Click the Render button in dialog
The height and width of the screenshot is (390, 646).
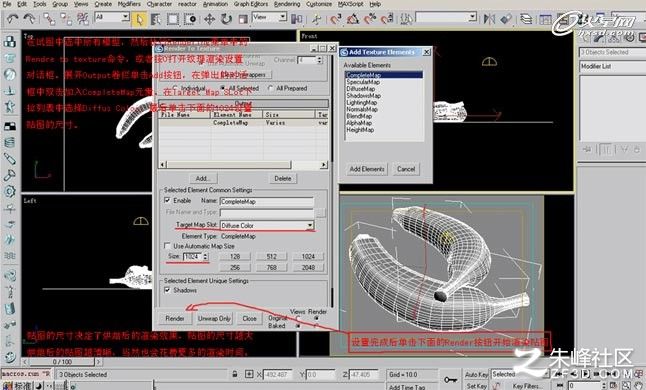(x=175, y=318)
